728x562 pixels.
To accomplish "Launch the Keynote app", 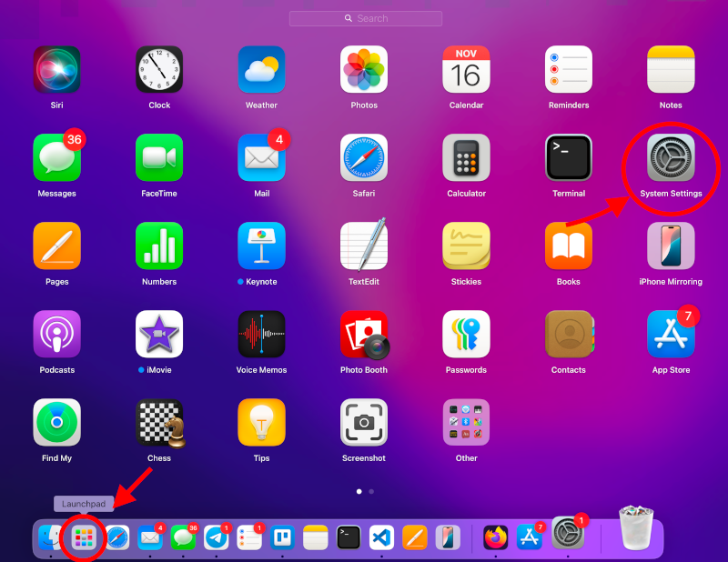I will coord(261,246).
